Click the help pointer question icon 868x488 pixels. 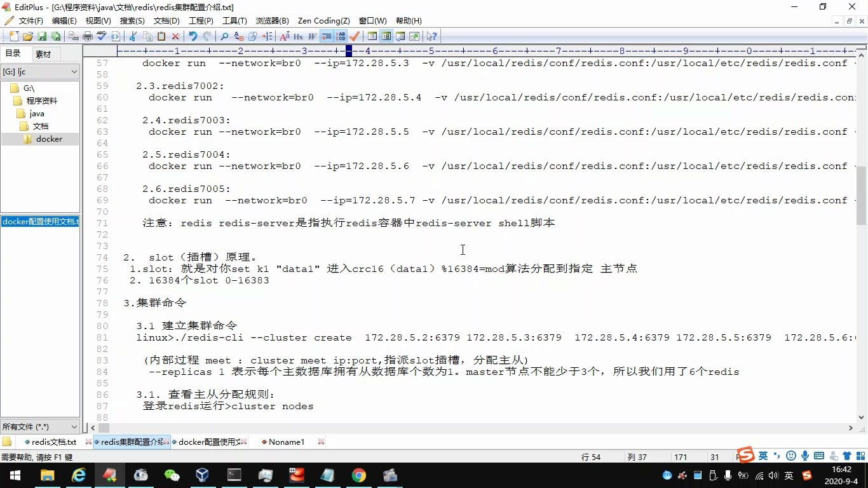point(431,36)
